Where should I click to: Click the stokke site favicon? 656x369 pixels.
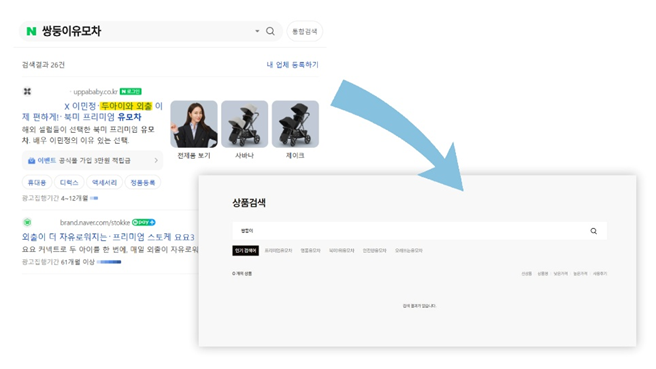click(27, 222)
